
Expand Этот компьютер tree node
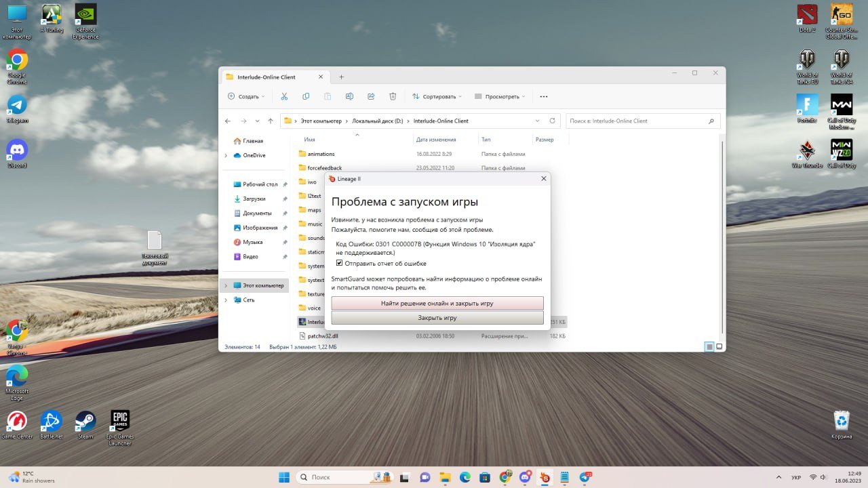[226, 285]
